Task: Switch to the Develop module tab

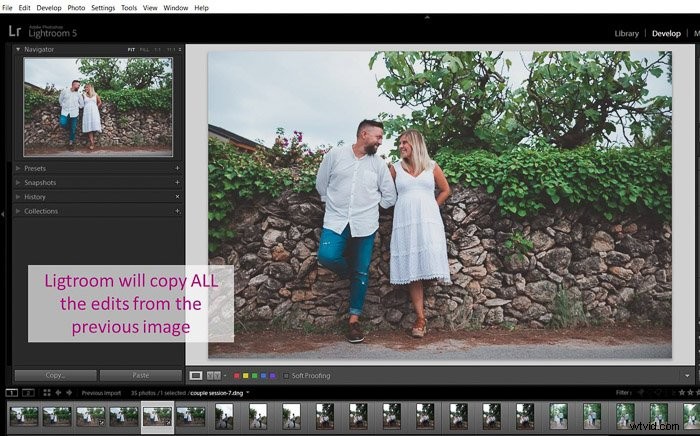Action: coord(666,33)
